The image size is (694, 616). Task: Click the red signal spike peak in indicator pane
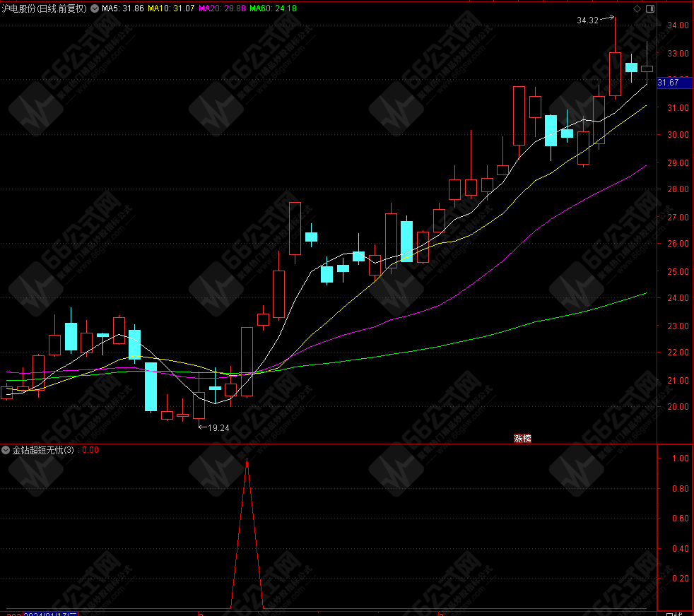(247, 459)
